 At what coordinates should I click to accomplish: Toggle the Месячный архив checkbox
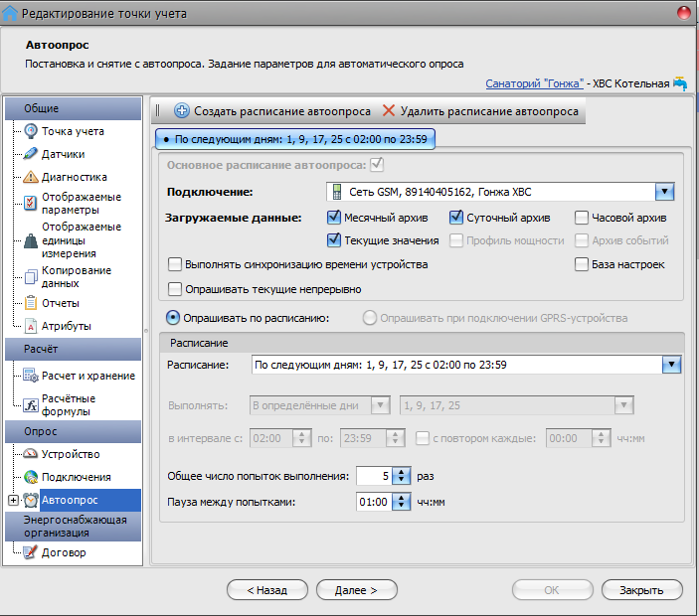click(x=334, y=218)
